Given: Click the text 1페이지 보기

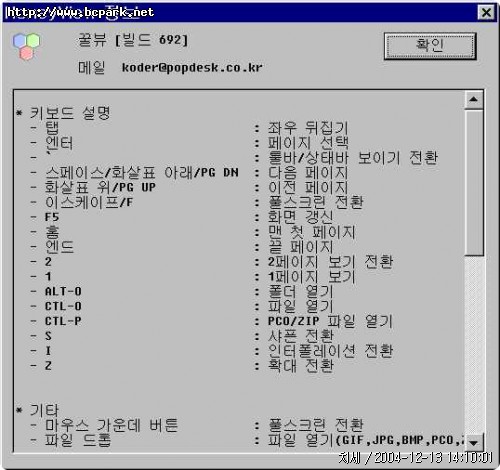Looking at the screenshot, I should [x=312, y=276].
